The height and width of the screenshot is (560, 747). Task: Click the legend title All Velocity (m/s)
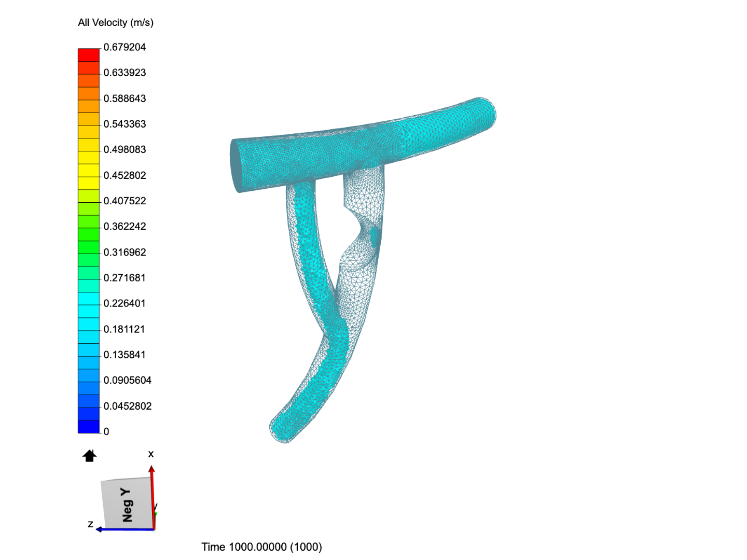point(116,22)
